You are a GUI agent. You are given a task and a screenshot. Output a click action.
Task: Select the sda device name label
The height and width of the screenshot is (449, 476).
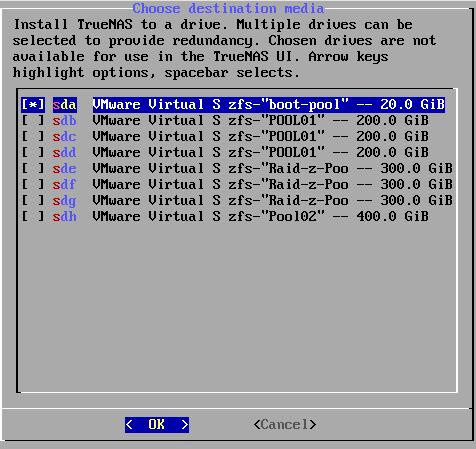pyautogui.click(x=65, y=105)
